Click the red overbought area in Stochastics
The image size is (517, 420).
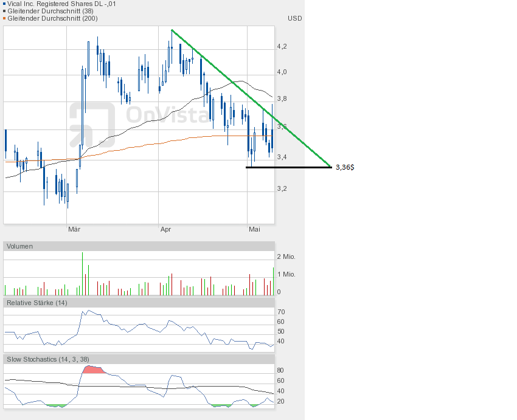click(x=93, y=370)
